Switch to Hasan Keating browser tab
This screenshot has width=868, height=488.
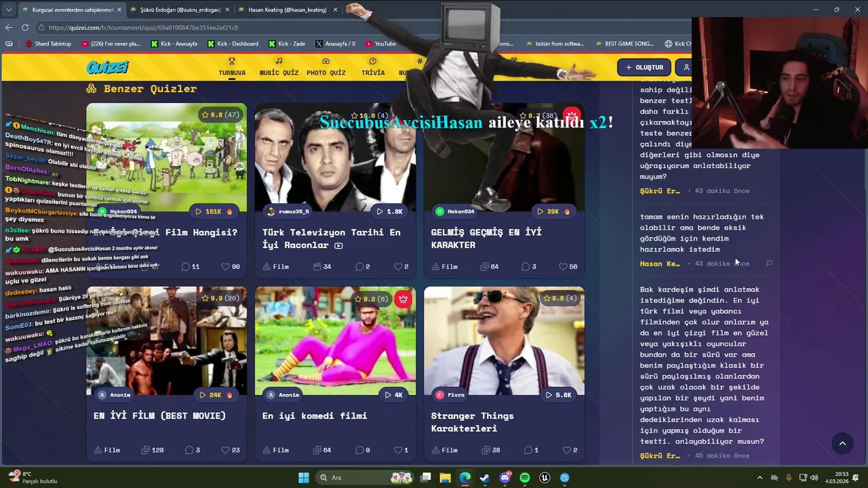click(x=288, y=9)
